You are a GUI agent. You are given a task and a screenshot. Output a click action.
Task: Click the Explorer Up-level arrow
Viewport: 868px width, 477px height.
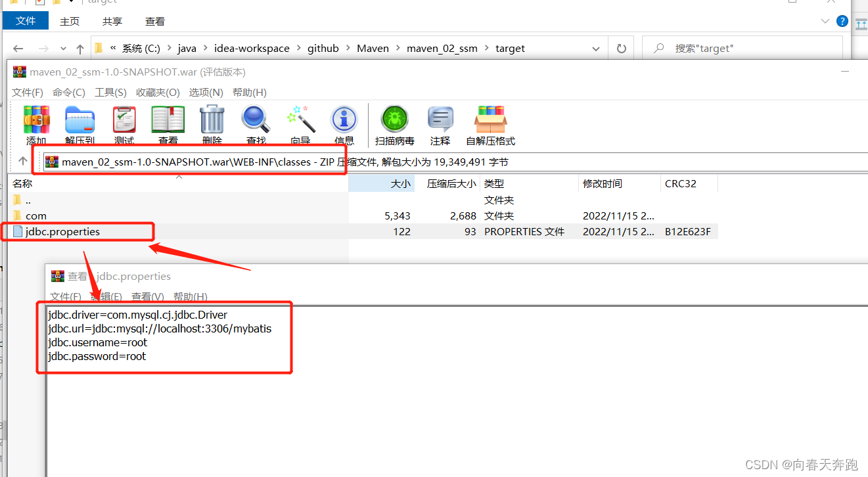[80, 49]
